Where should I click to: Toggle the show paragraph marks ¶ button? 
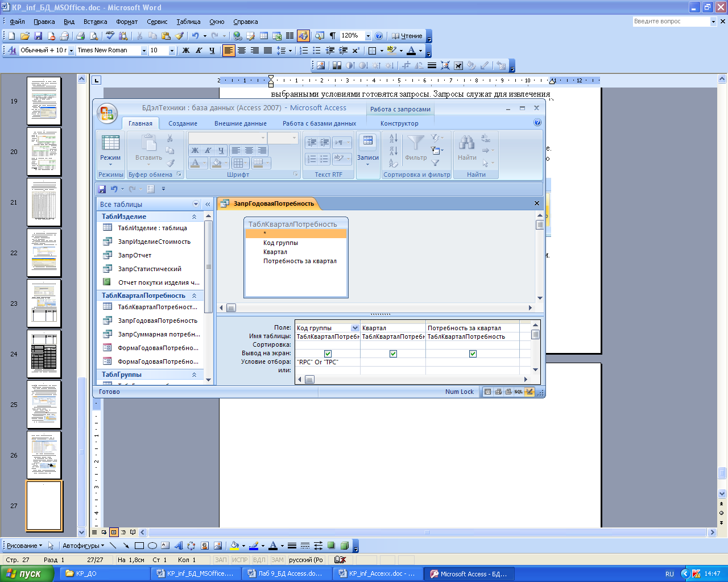point(333,36)
